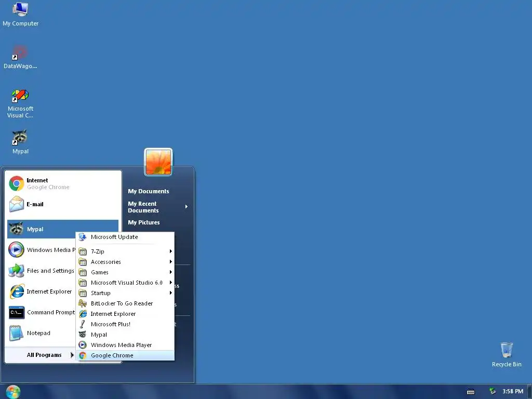
Task: Open Command Prompt from Start menu
Action: 42,312
